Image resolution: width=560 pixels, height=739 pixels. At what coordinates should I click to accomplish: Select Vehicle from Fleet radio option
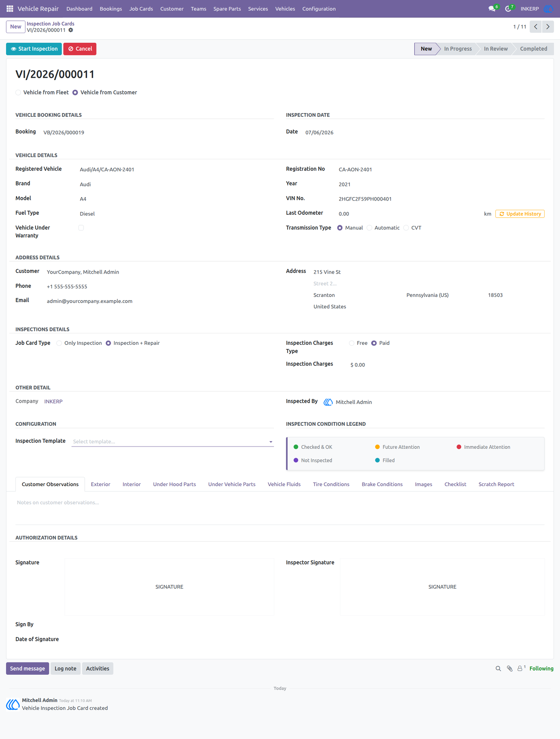(18, 92)
